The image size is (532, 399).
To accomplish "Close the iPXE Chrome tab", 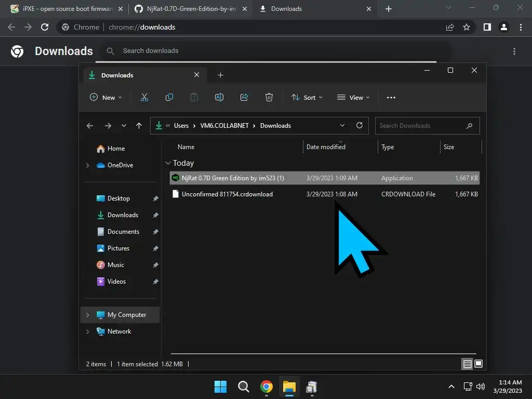I will click(x=121, y=9).
